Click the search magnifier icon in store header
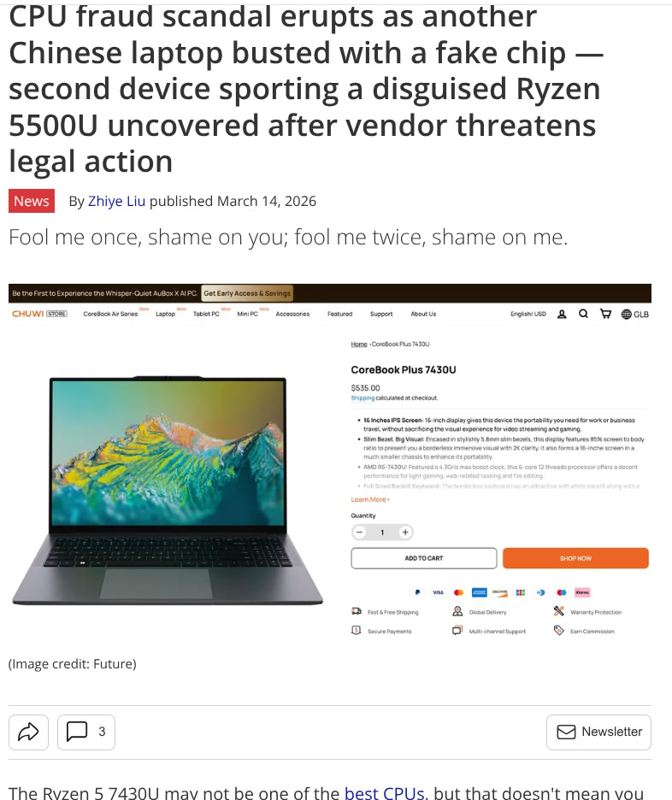672x800 pixels. click(x=583, y=314)
